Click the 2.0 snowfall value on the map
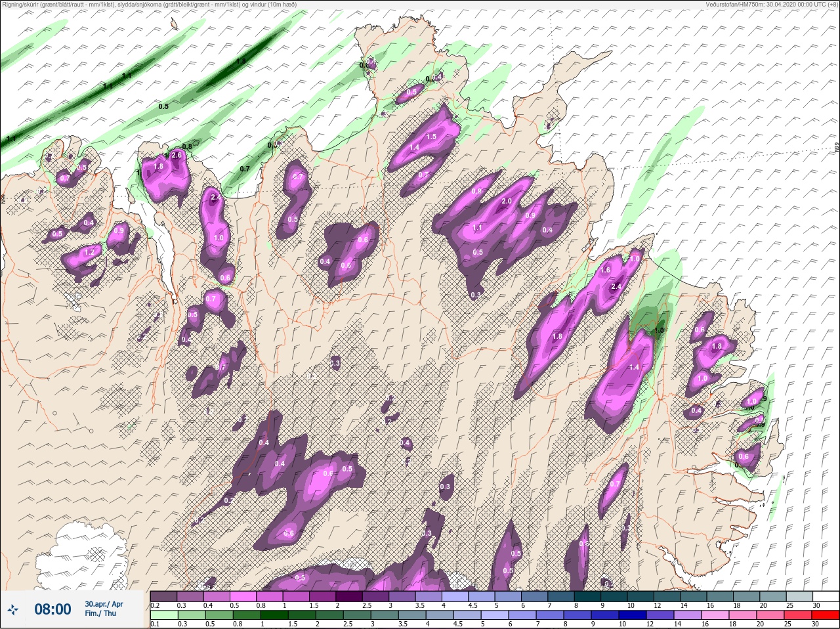The height and width of the screenshot is (629, 840). [x=507, y=202]
